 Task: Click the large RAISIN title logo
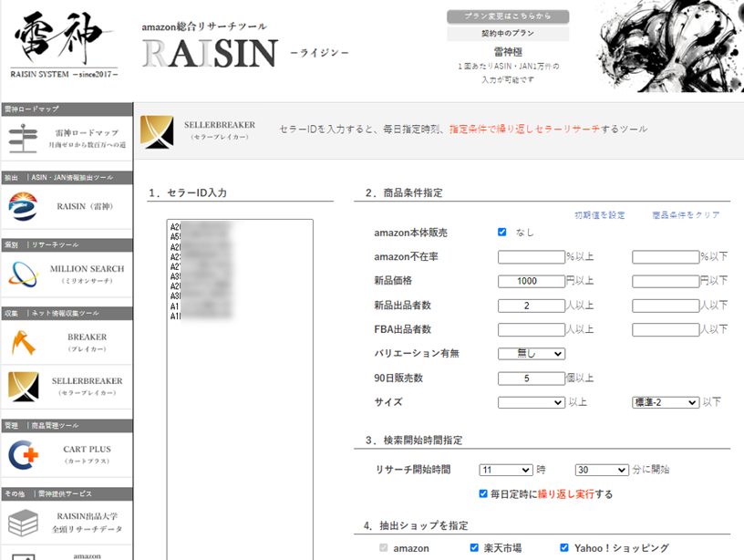[210, 53]
